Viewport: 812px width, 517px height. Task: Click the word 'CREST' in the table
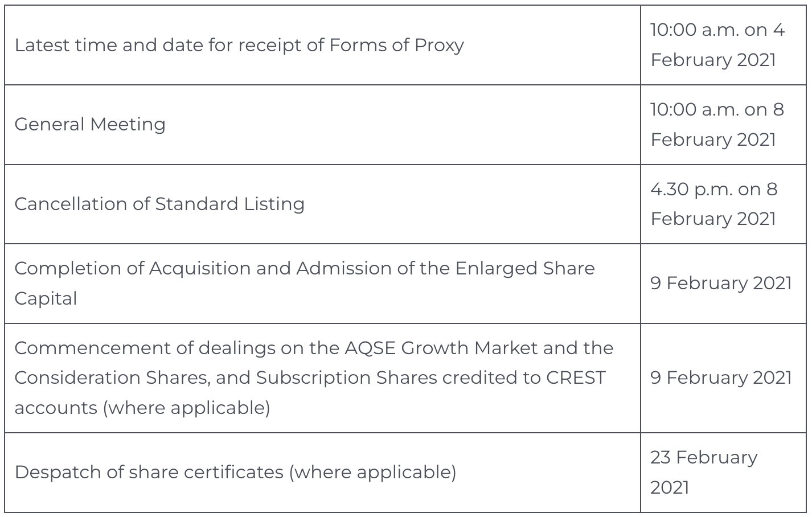click(576, 378)
